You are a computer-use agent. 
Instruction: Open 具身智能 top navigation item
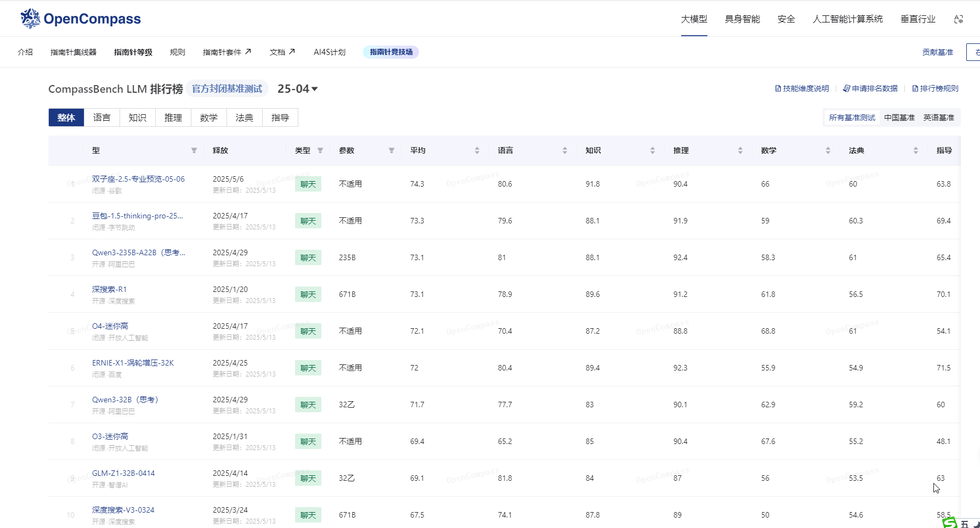click(x=743, y=19)
